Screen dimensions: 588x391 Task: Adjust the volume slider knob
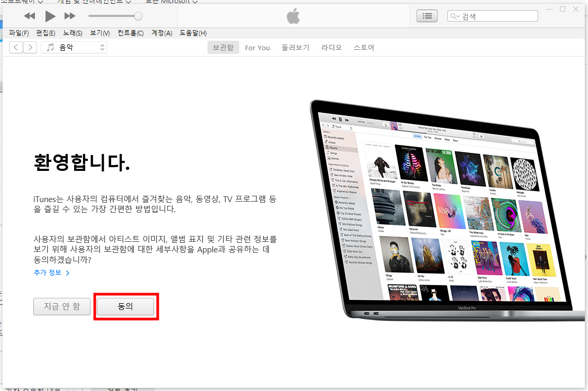click(x=138, y=16)
